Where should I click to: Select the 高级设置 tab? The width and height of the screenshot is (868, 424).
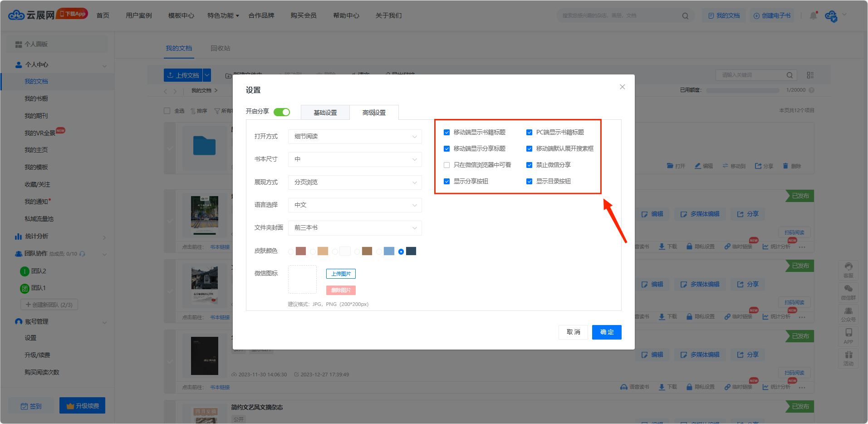tap(374, 113)
